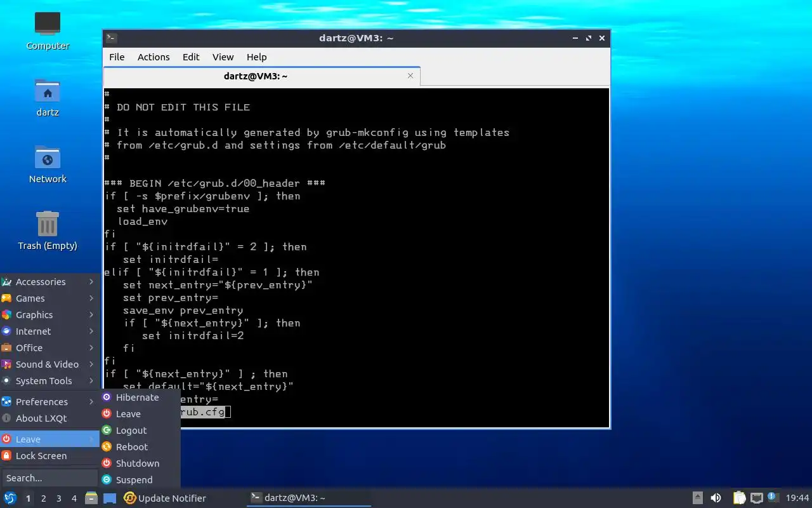Open the terminal Edit menu
Viewport: 812px width, 508px height.
click(191, 57)
